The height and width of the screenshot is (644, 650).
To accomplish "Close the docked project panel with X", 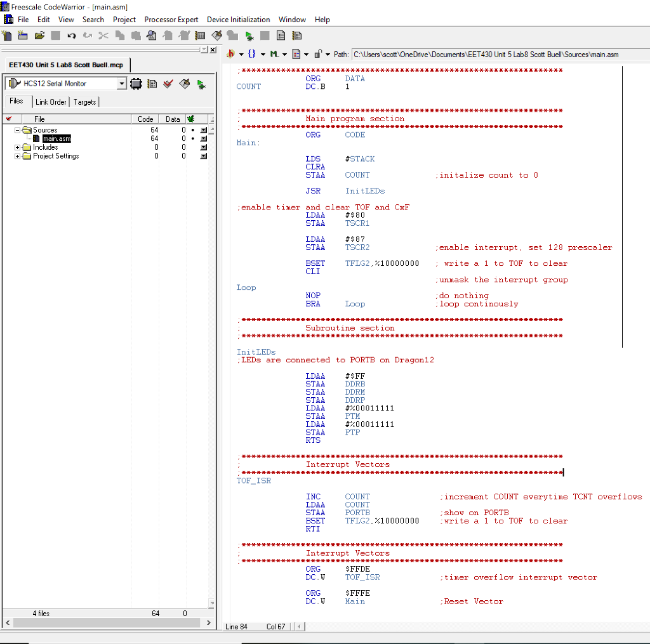I will [x=213, y=50].
